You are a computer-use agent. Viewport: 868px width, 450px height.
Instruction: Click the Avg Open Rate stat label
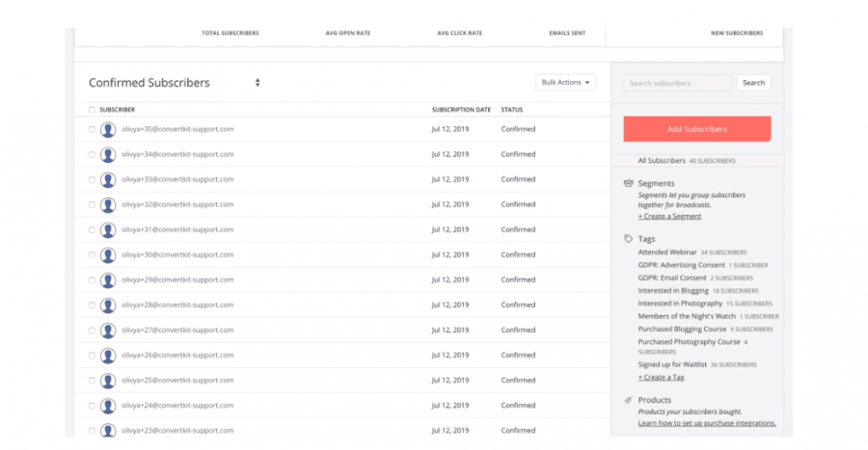(x=347, y=33)
